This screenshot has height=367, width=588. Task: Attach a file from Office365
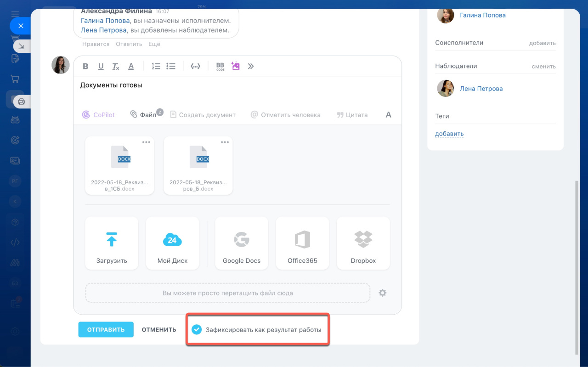[x=302, y=243]
